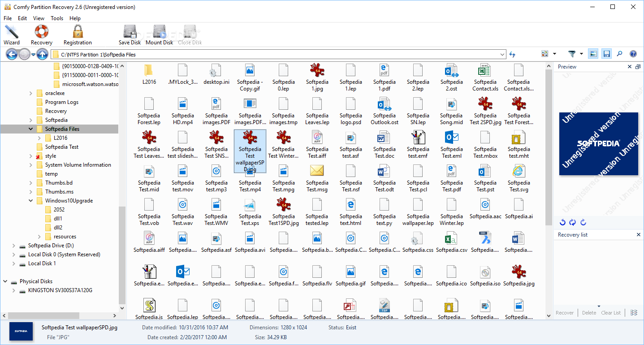This screenshot has height=345, width=644.
Task: Open the View menu
Action: 39,18
